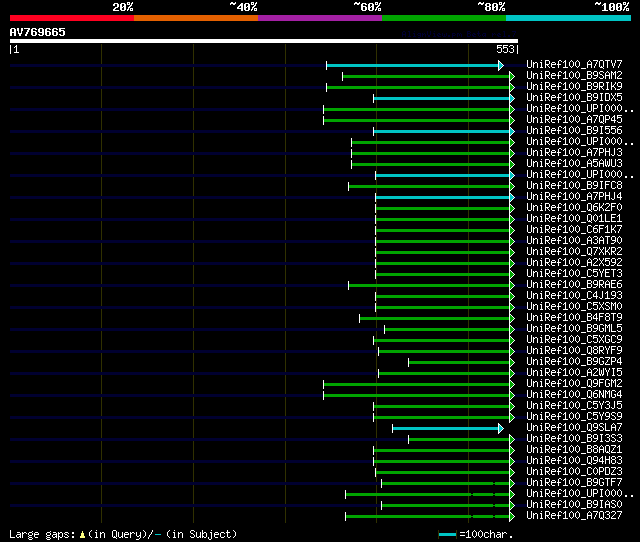
Task: Select the UniRef100_B9I3S3 label
Action: coord(574,439)
